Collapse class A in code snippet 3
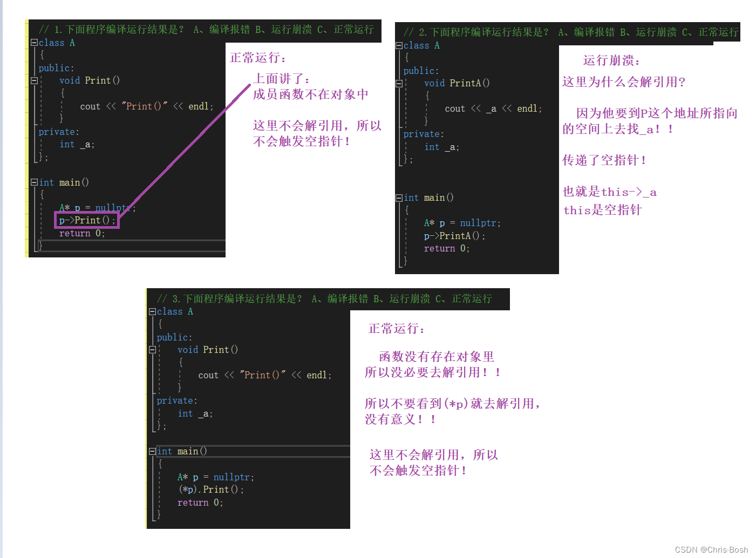The width and height of the screenshot is (756, 558). (153, 311)
